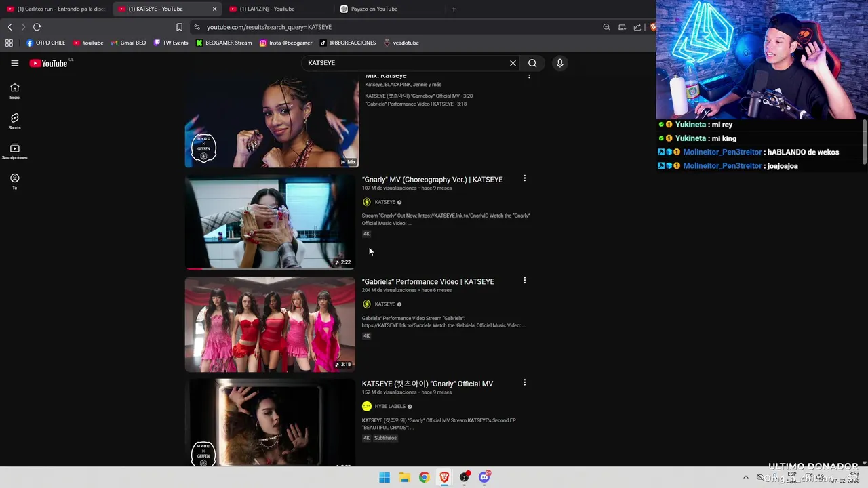868x488 pixels.
Task: Open the "Gnarly" MV (Choreography Ver.) title
Action: [432, 180]
